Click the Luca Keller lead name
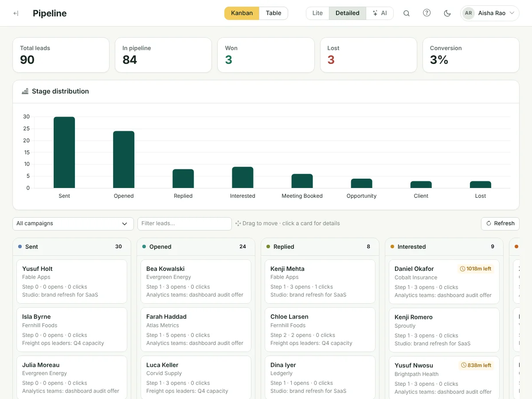 point(162,365)
